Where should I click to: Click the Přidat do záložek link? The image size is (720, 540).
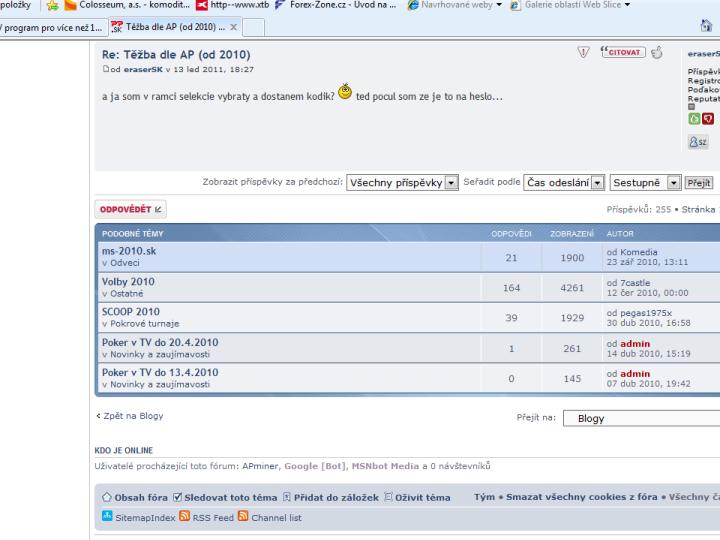click(336, 497)
